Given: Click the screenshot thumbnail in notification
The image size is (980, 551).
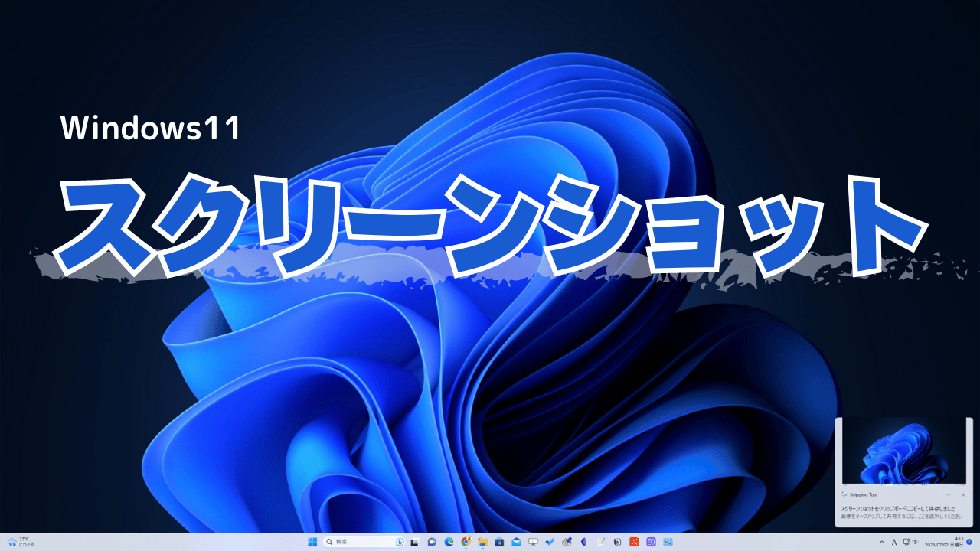Looking at the screenshot, I should tap(903, 454).
